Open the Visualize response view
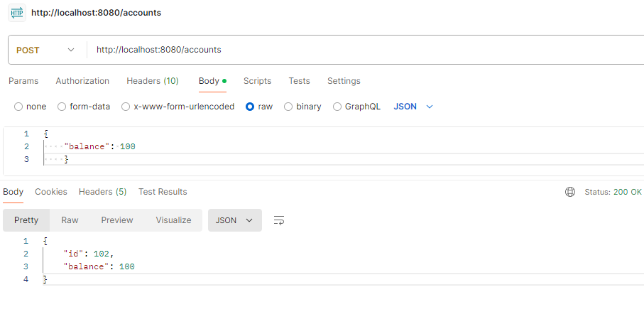This screenshot has width=644, height=324. point(173,220)
